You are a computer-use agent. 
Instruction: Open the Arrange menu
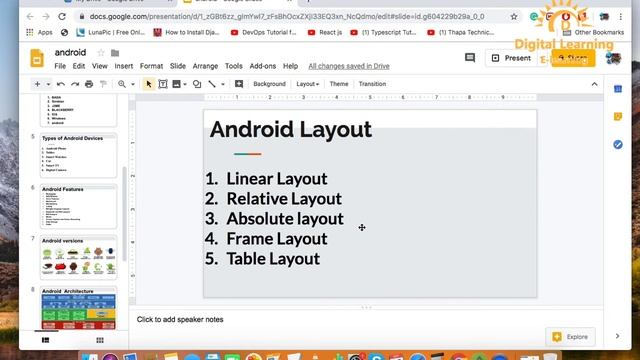click(205, 66)
